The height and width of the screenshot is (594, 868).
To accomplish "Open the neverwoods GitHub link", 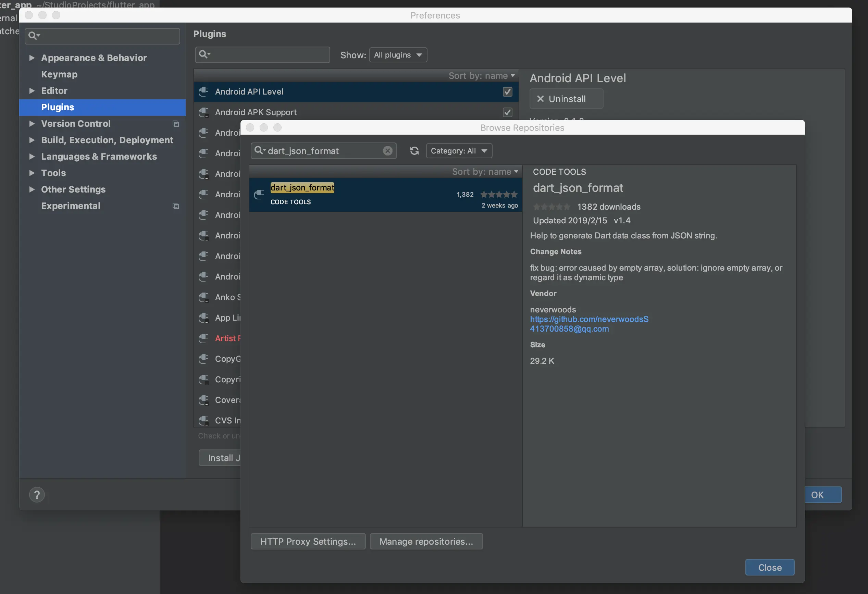I will pyautogui.click(x=589, y=319).
